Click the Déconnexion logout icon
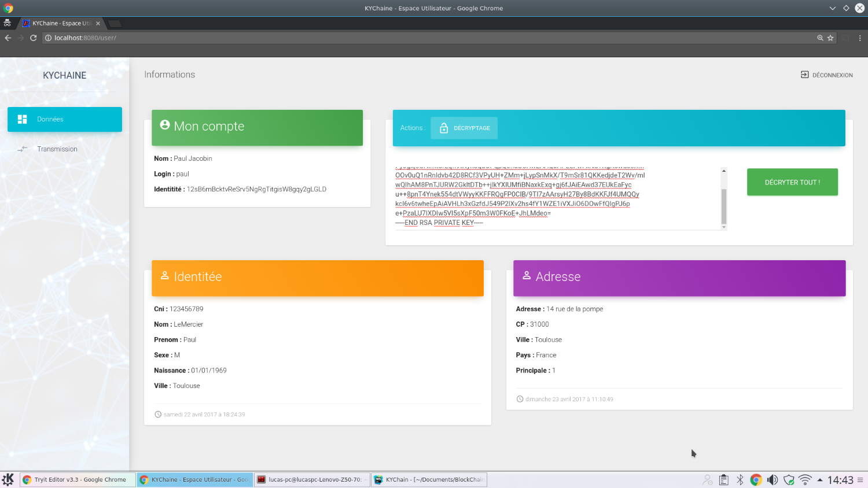 pos(804,75)
